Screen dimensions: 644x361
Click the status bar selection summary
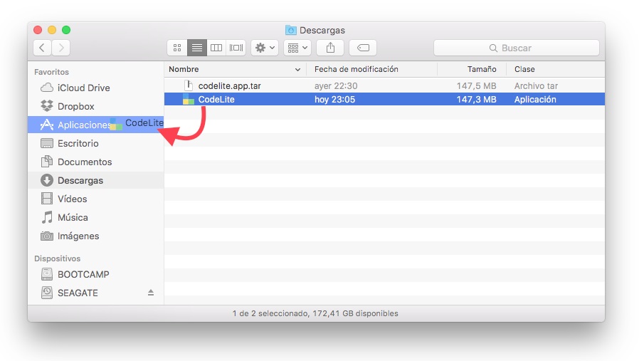[315, 313]
